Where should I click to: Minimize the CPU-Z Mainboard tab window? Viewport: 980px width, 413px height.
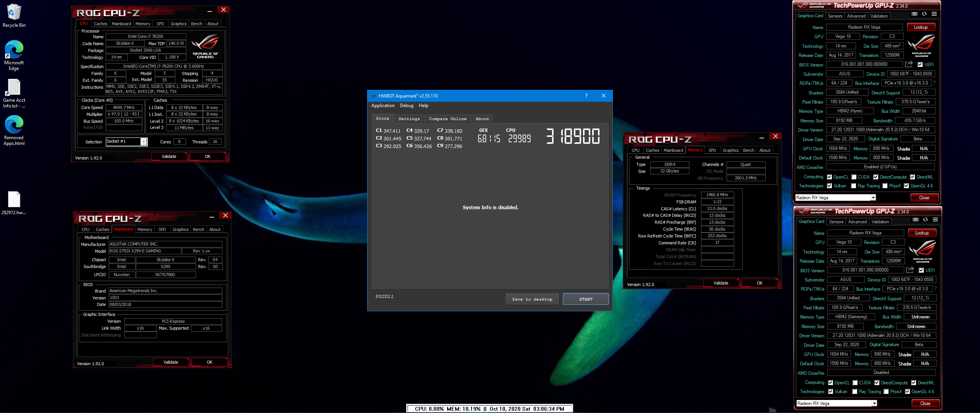coord(211,216)
